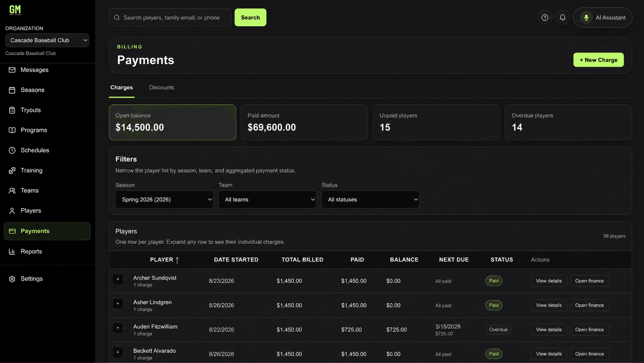Click Overdue badge for Auden Fitzwilliam
This screenshot has height=363, width=644.
[x=498, y=329]
